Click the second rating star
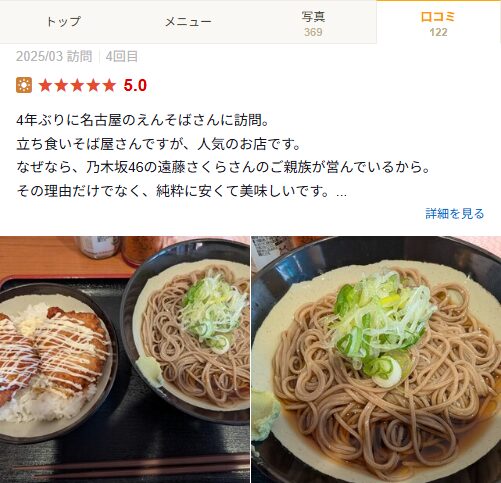Screen dimensions: 501x483 [61, 85]
